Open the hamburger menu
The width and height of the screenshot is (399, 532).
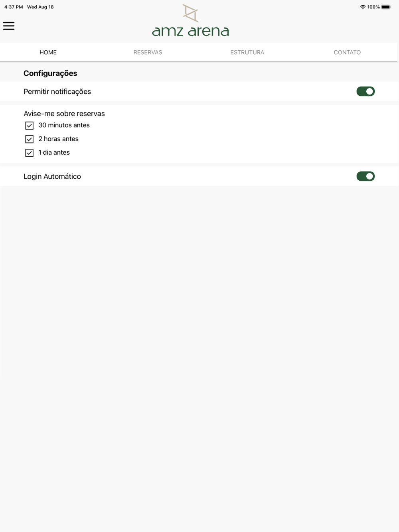pos(9,26)
